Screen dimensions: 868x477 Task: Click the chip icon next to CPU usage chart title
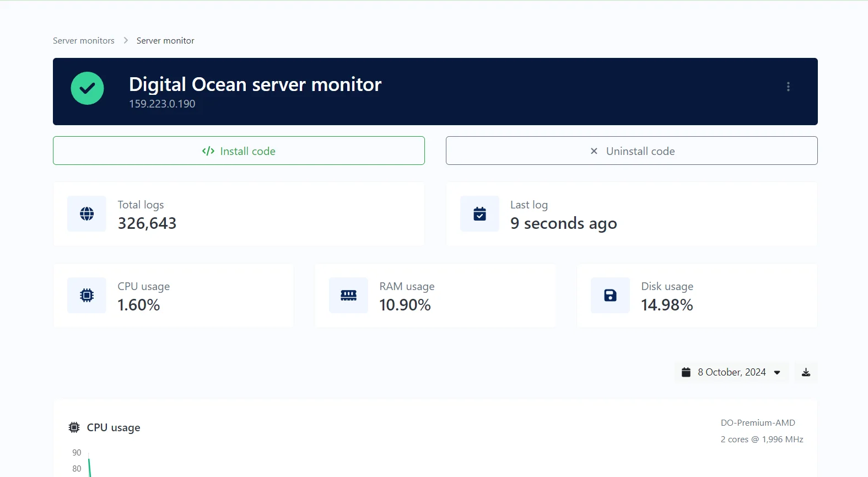click(74, 427)
